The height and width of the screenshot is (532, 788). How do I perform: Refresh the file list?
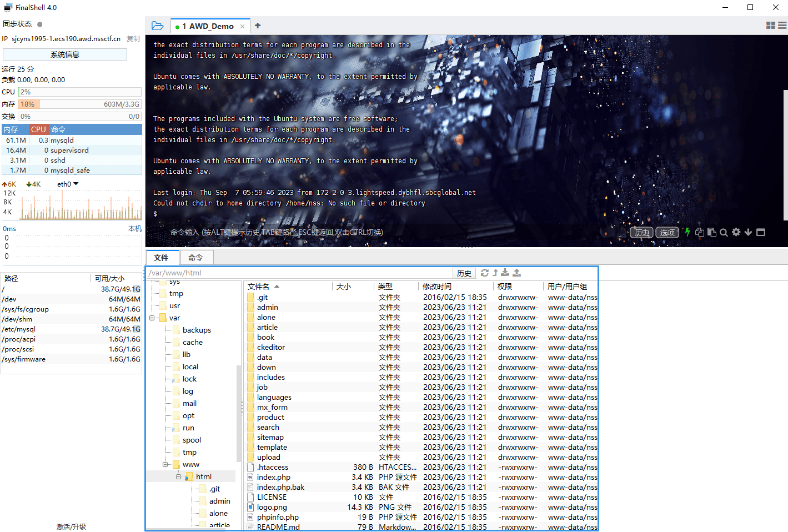[x=485, y=273]
